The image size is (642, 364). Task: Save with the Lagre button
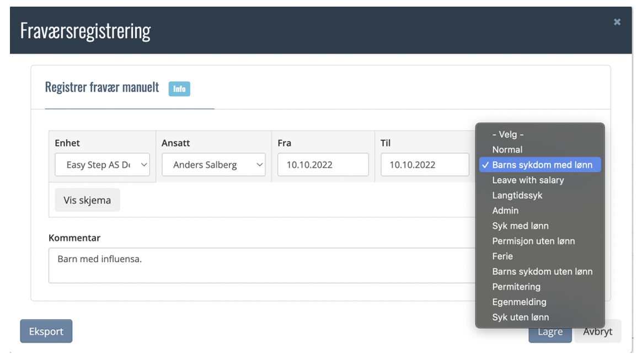click(550, 332)
